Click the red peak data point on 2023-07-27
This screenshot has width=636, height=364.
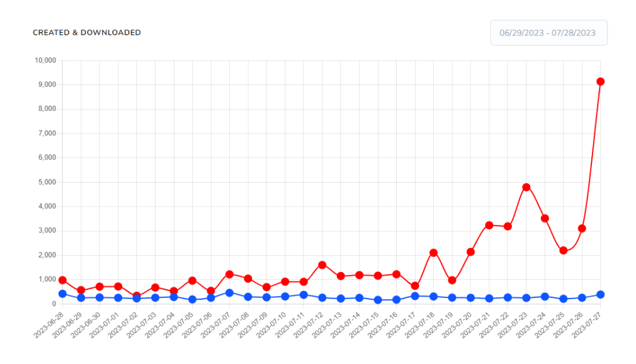(x=600, y=82)
